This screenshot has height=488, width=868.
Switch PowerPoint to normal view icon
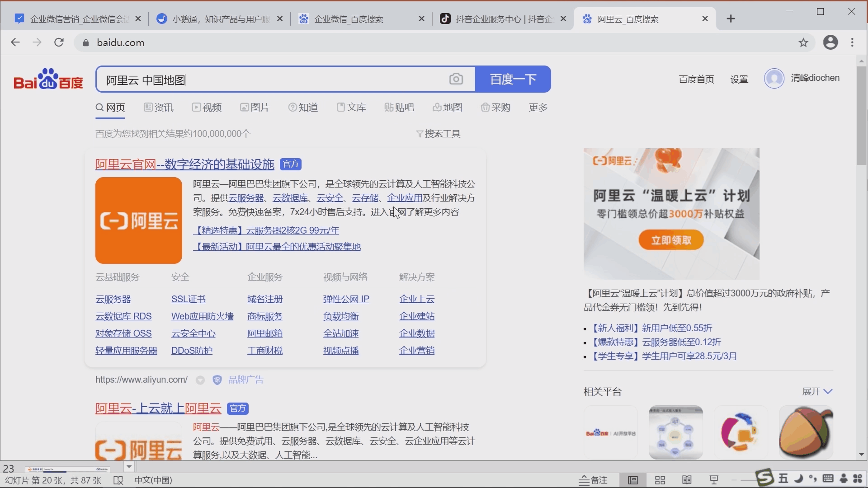click(633, 480)
